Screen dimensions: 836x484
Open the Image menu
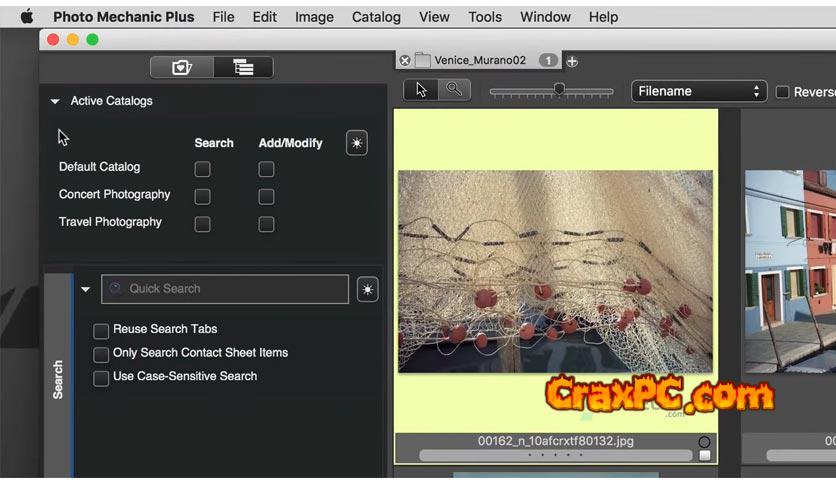(x=314, y=17)
